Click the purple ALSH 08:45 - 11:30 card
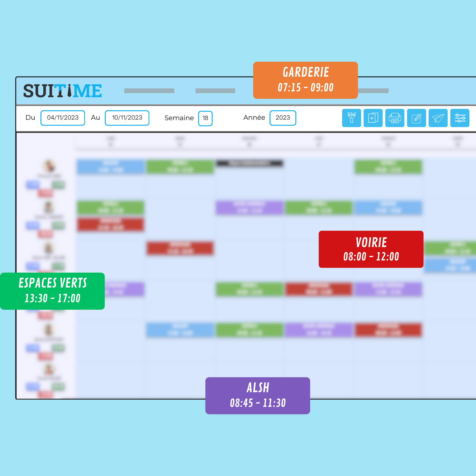The image size is (476, 476). tap(257, 395)
